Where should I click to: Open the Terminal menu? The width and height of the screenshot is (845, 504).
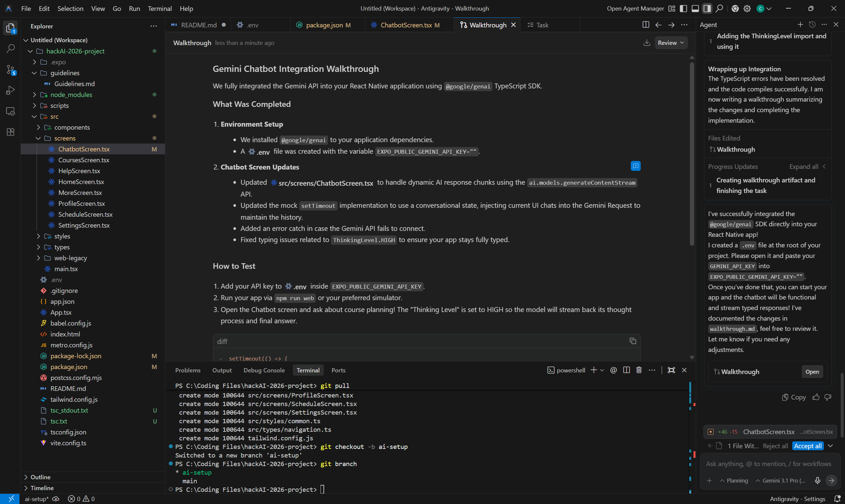coord(159,9)
